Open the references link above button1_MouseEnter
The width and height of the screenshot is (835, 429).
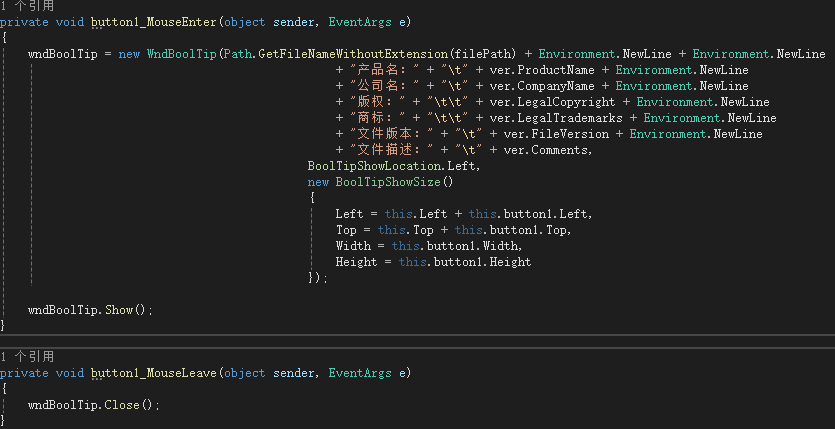[28, 6]
